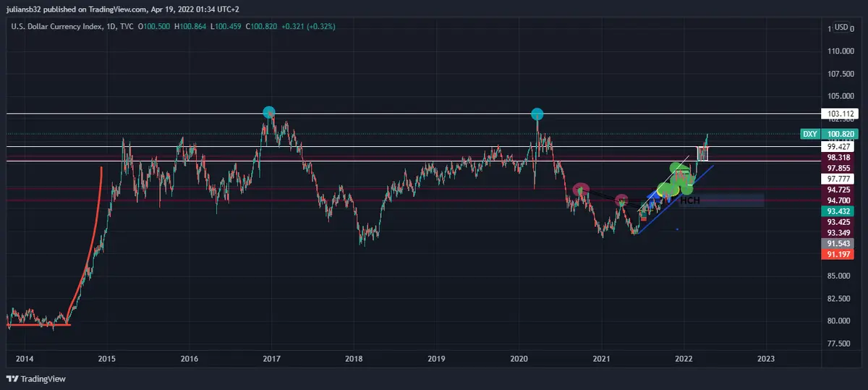Click the red 91.197 price label
The width and height of the screenshot is (868, 390).
[x=838, y=254]
